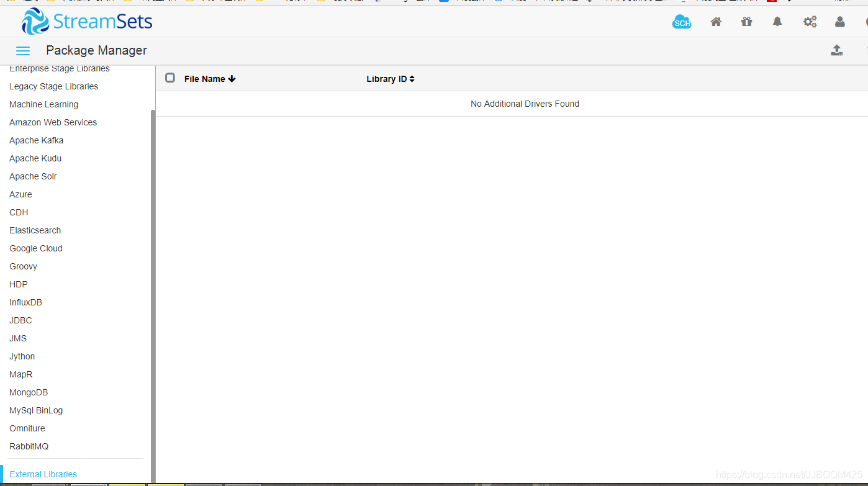The width and height of the screenshot is (868, 486).
Task: Choose Omniture library category
Action: pyautogui.click(x=27, y=428)
